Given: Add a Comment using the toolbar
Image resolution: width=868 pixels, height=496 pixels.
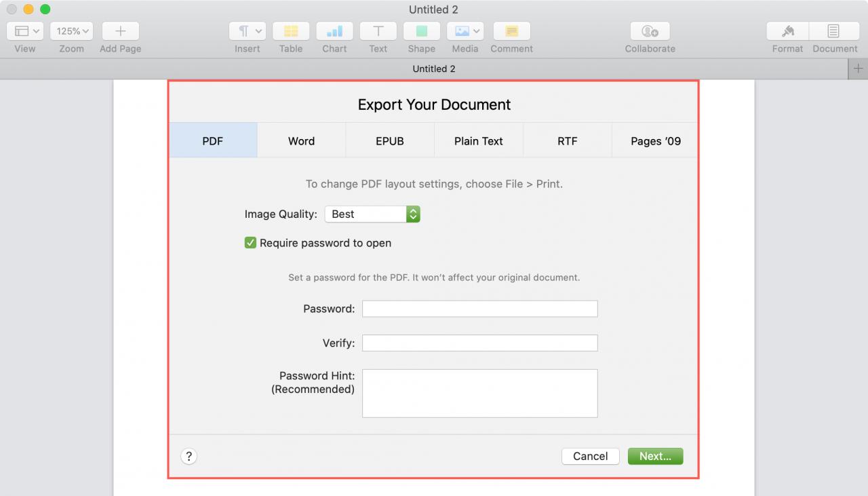Looking at the screenshot, I should (x=511, y=31).
